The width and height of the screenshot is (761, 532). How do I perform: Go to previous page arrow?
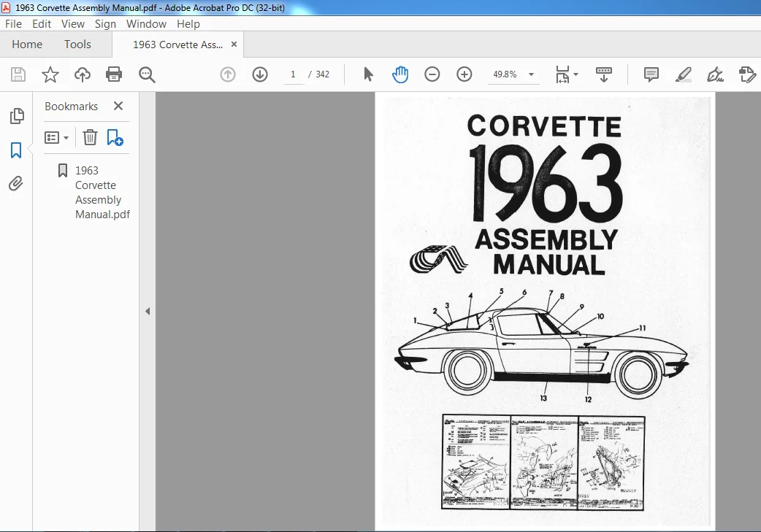tap(228, 74)
